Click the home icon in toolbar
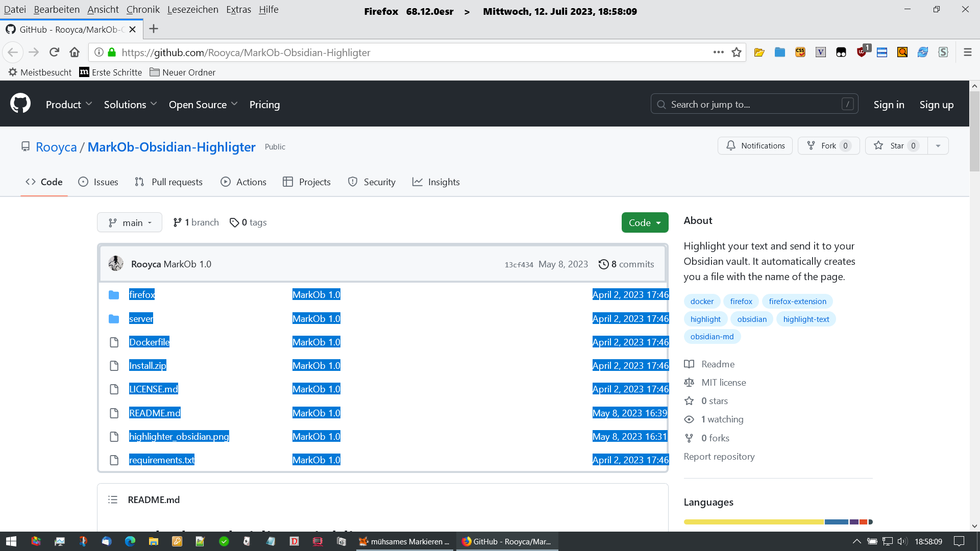 (x=75, y=52)
